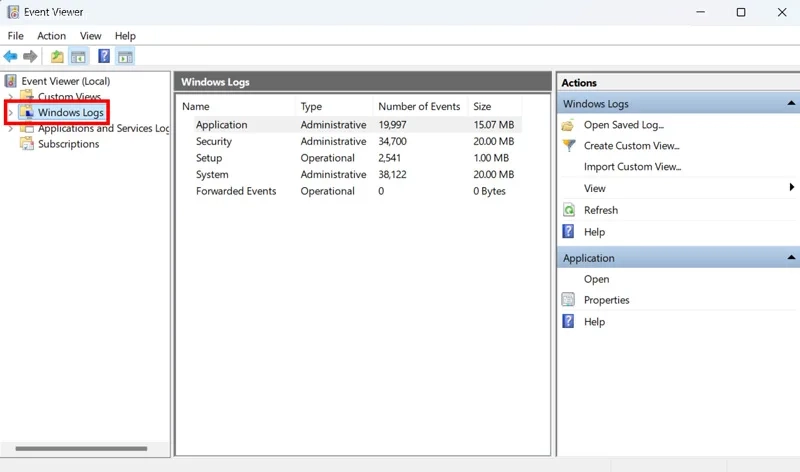
Task: Click Import Custom View... action
Action: tap(632, 167)
